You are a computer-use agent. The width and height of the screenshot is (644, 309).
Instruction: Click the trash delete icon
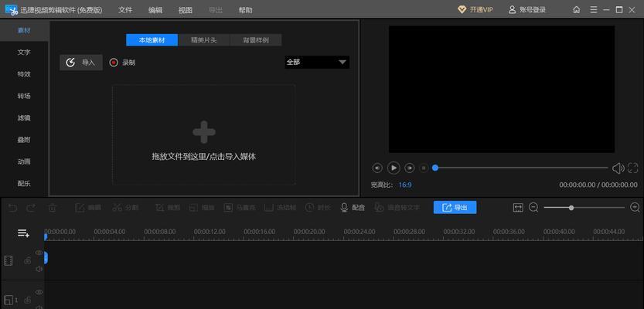(52, 208)
